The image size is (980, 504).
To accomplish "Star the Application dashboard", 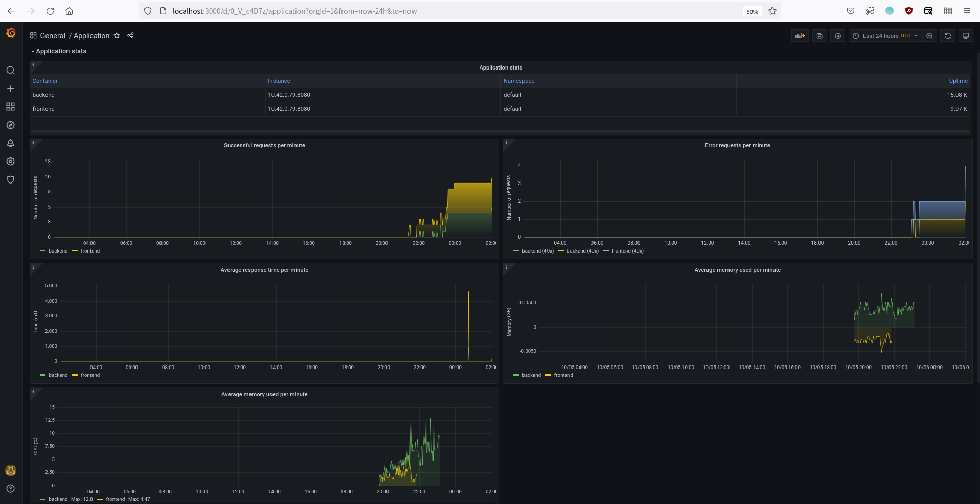I will click(117, 36).
